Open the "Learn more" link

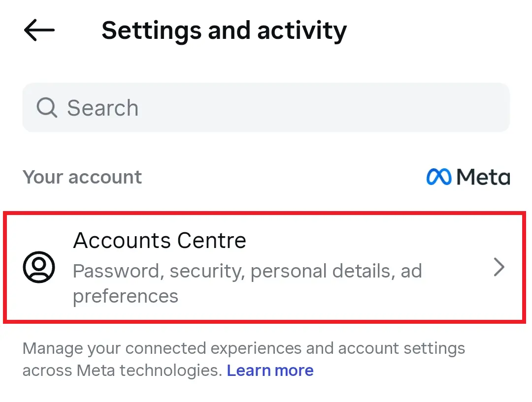pos(270,370)
